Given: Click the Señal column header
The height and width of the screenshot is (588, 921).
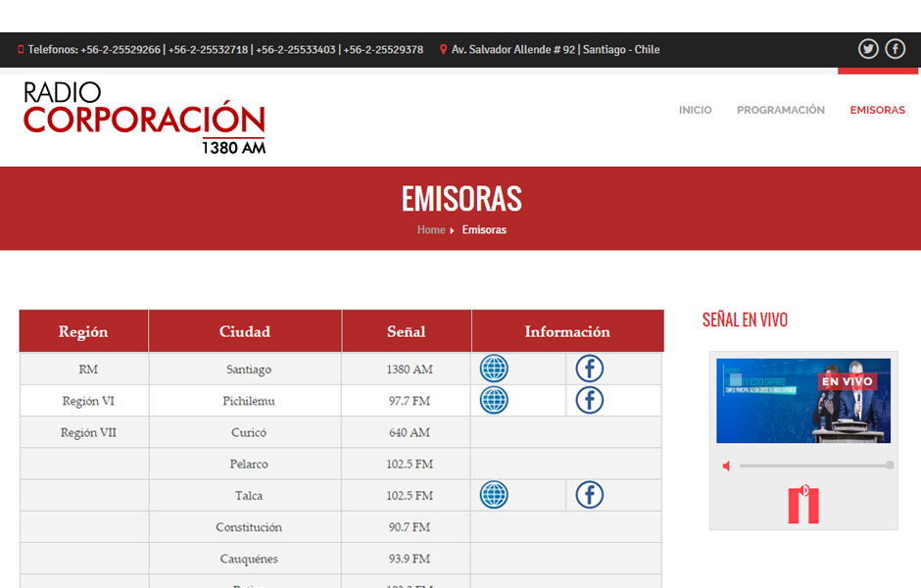Looking at the screenshot, I should tap(407, 331).
